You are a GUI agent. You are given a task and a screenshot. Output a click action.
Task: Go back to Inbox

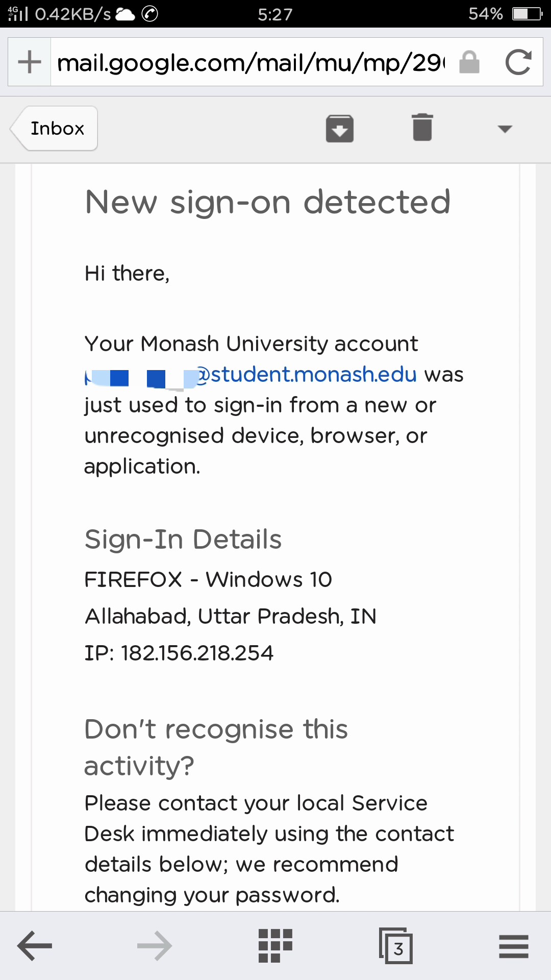54,128
